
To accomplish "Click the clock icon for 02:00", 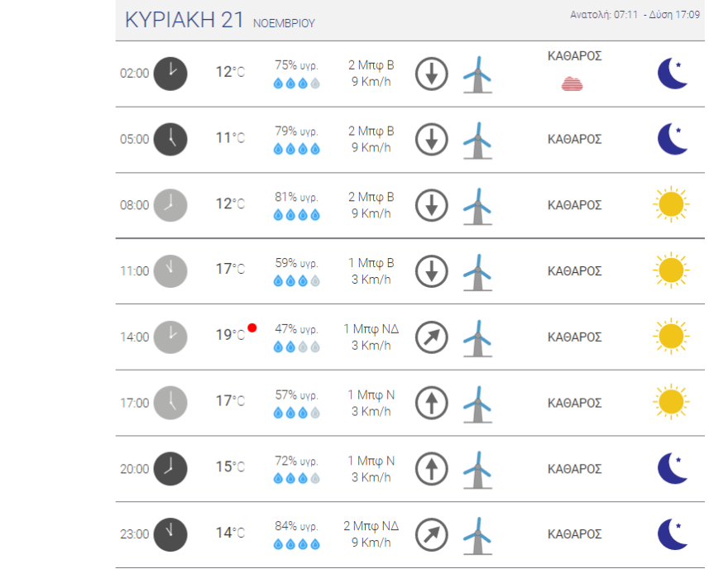I will [x=170, y=73].
